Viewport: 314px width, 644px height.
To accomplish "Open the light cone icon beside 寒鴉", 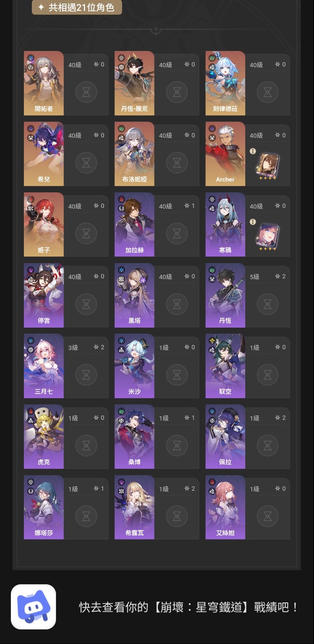I will 268,237.
